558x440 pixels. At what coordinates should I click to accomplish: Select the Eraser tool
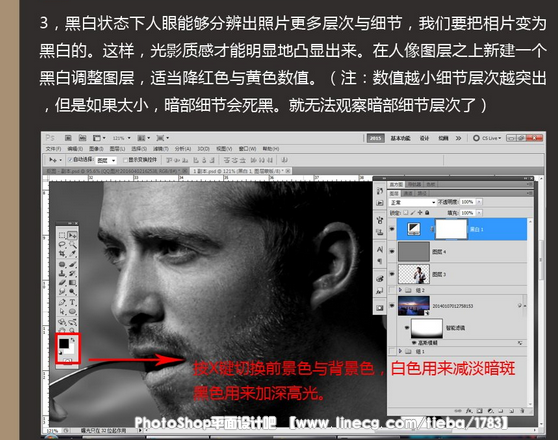[x=62, y=283]
